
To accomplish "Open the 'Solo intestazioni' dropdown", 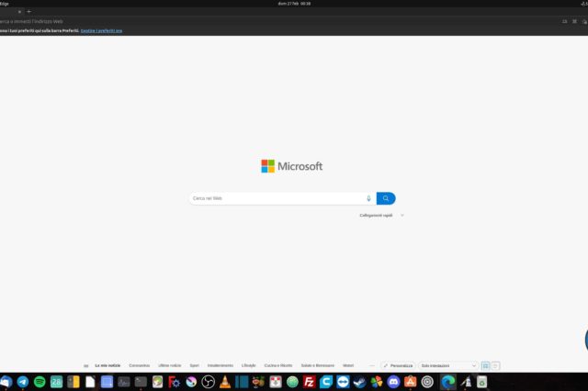I will click(x=448, y=365).
